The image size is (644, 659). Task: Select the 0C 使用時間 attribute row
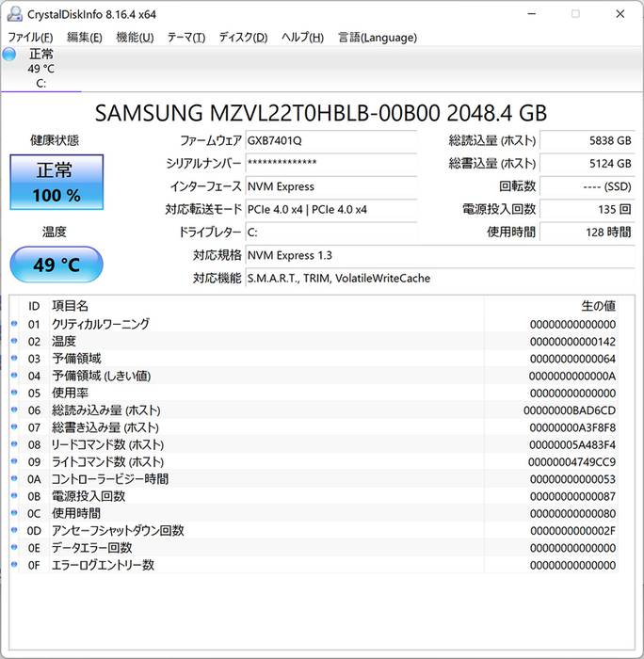pos(314,514)
